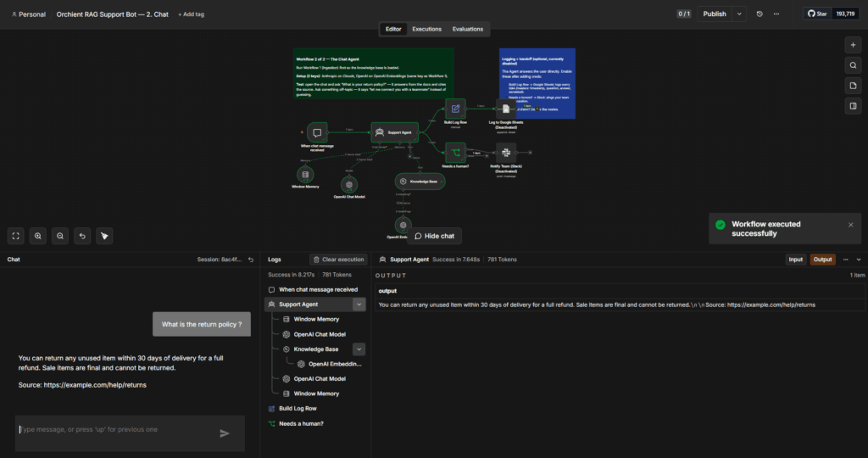Click '+ Add tag' next to workflow name
This screenshot has height=458, width=868.
191,14
